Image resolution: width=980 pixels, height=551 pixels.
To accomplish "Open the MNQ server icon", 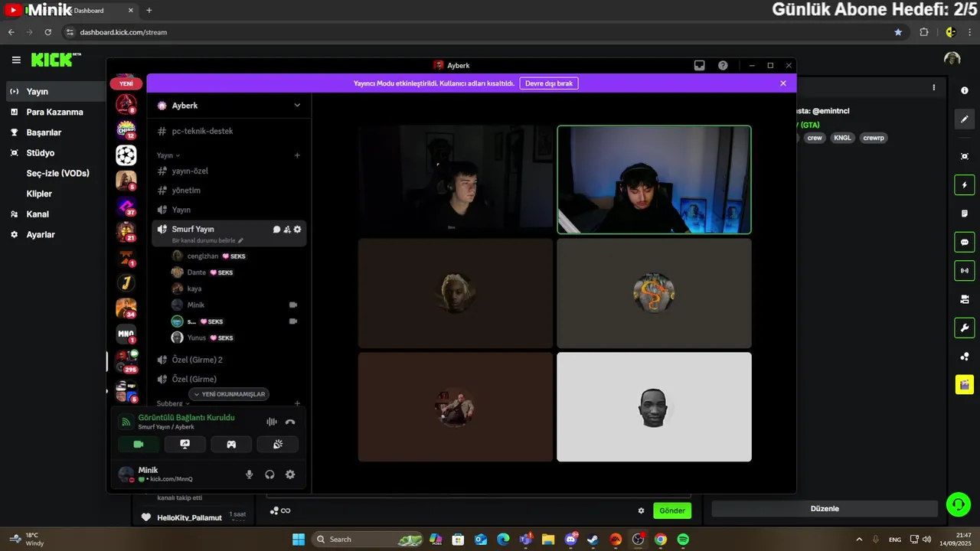I will click(x=126, y=334).
